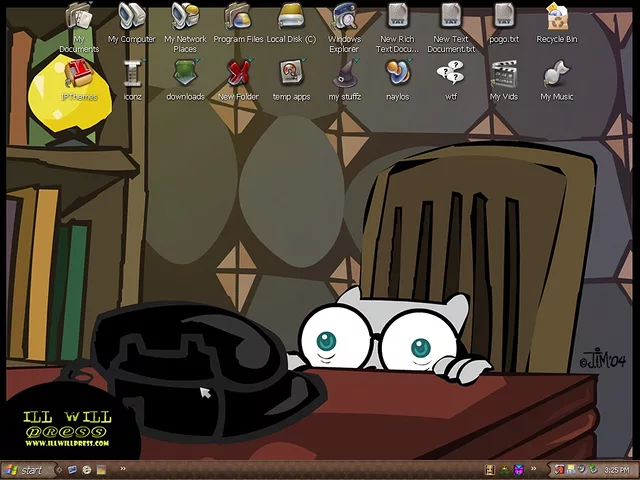640x480 pixels.
Task: Select the My Vids clapperboard icon
Action: point(504,73)
